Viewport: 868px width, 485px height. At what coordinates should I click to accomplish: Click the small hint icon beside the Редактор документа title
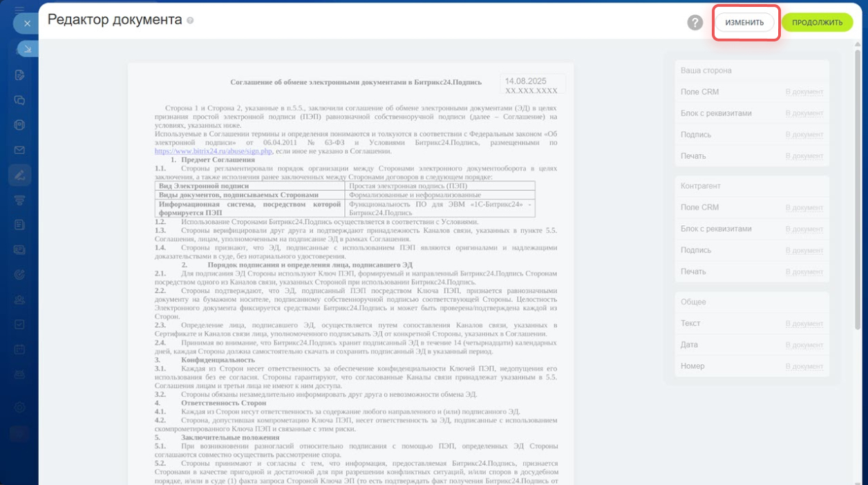(190, 21)
